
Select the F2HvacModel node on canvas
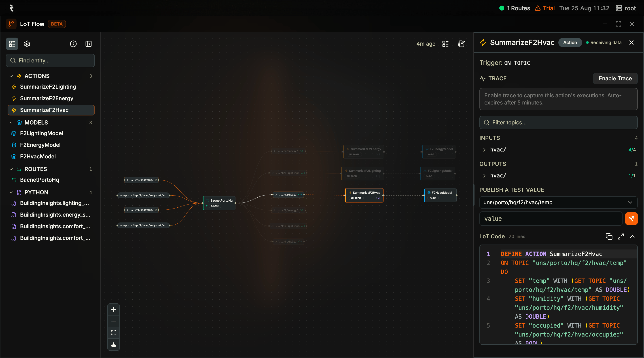440,195
